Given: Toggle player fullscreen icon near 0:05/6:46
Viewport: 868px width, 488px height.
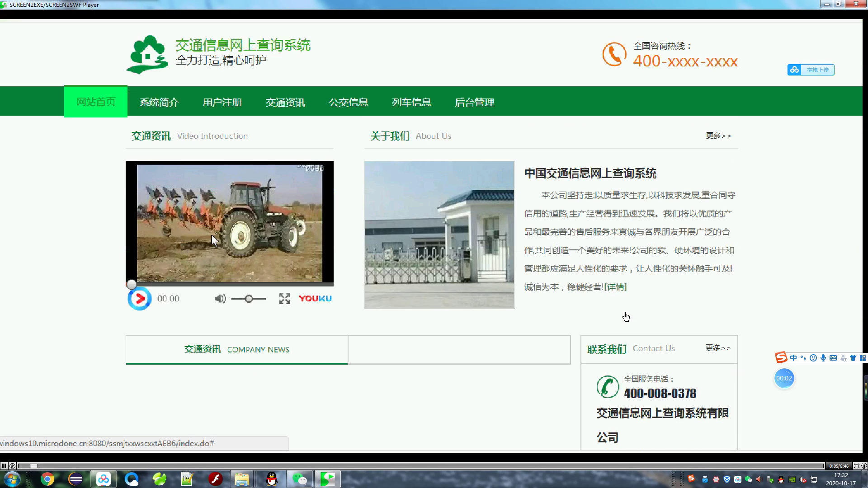Looking at the screenshot, I should (x=856, y=466).
